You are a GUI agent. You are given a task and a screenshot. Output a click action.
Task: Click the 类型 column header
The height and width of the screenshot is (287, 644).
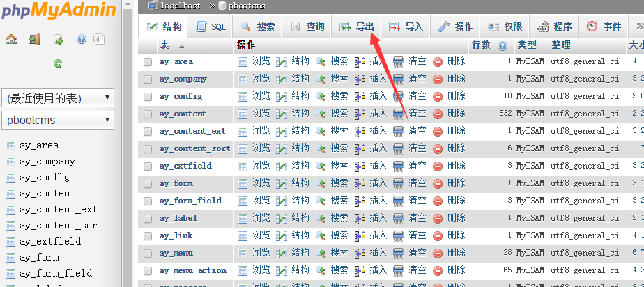[x=526, y=45]
